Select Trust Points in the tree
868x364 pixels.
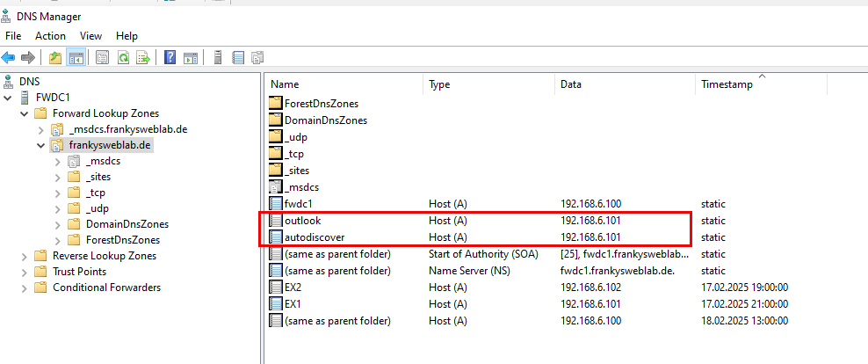coord(79,272)
